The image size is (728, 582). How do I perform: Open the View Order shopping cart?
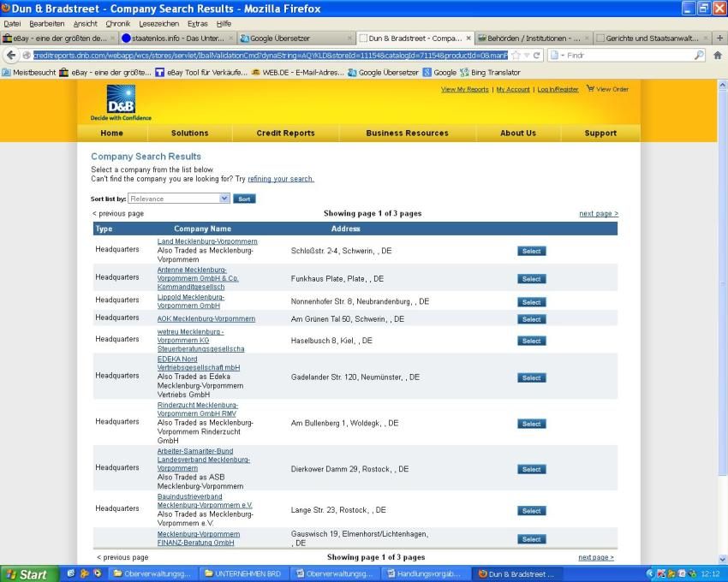pos(607,89)
